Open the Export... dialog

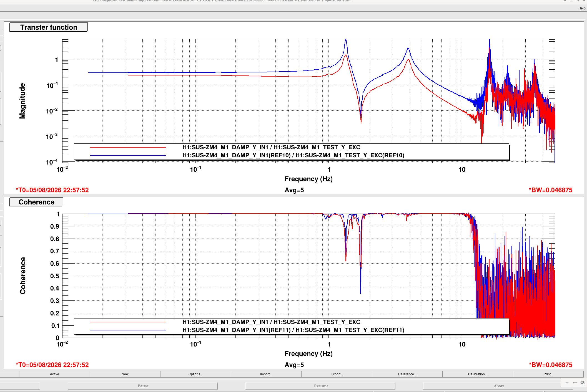point(337,374)
